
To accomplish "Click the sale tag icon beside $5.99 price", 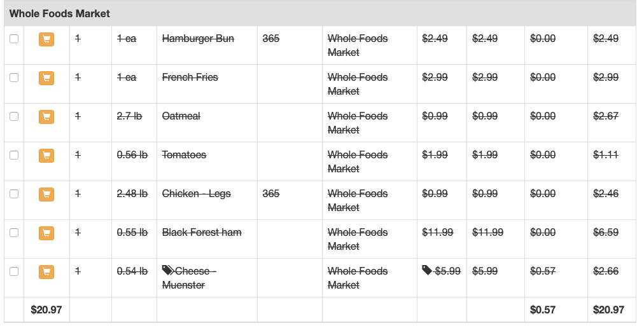I will click(x=427, y=270).
